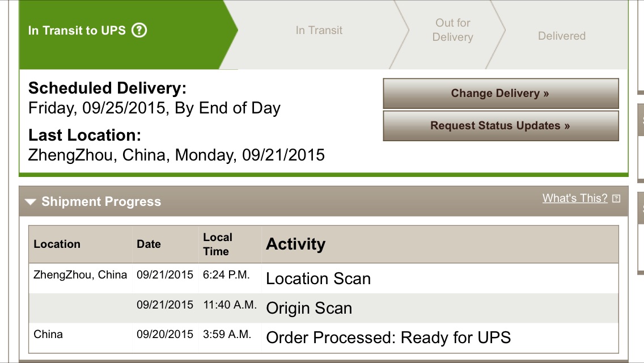Select the Origin Scan activity row
The image size is (644, 363).
(x=323, y=308)
